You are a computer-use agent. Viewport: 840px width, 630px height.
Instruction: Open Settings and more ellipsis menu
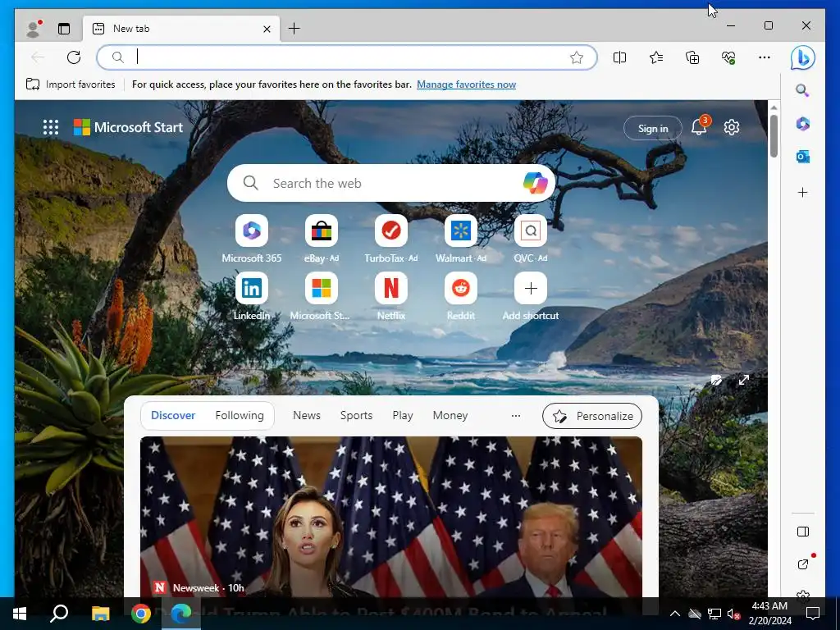[765, 57]
